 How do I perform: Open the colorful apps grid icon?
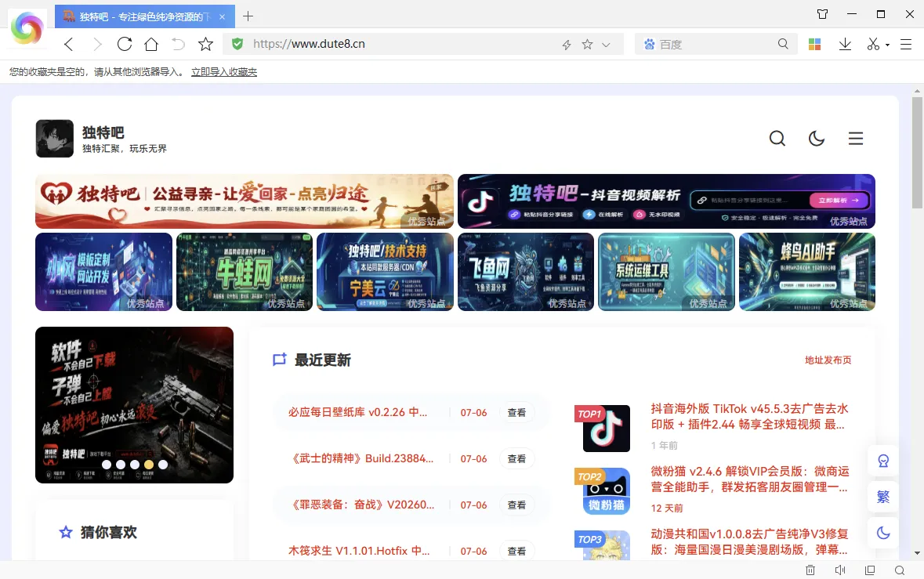point(814,44)
